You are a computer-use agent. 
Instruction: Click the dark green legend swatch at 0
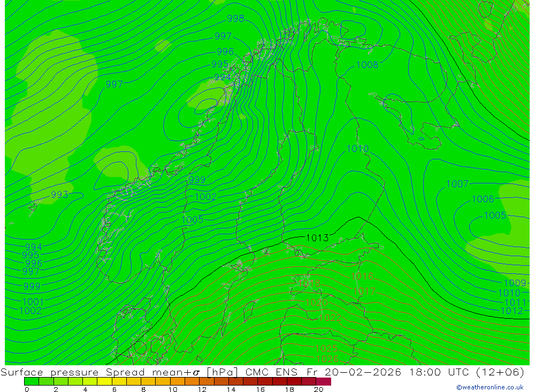click(x=32, y=381)
